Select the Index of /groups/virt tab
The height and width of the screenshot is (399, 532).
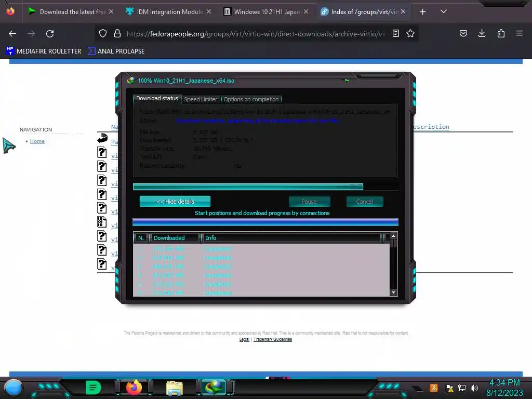click(x=363, y=12)
